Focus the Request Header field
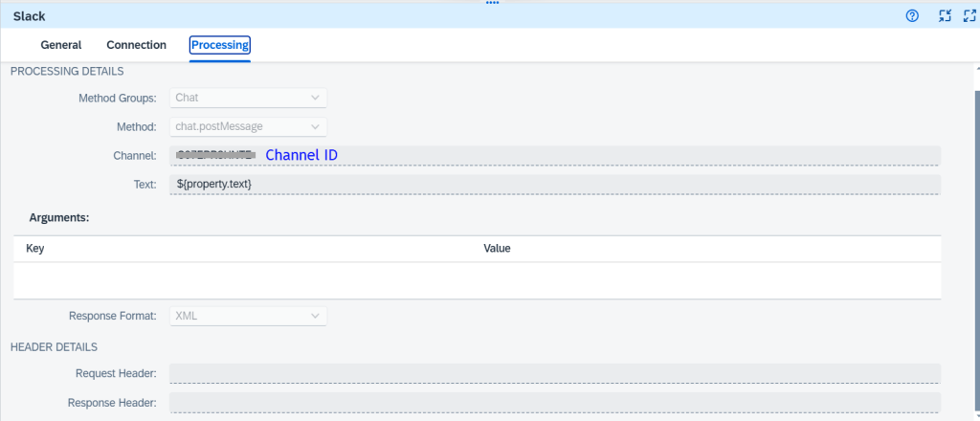Image resolution: width=980 pixels, height=421 pixels. click(x=555, y=373)
